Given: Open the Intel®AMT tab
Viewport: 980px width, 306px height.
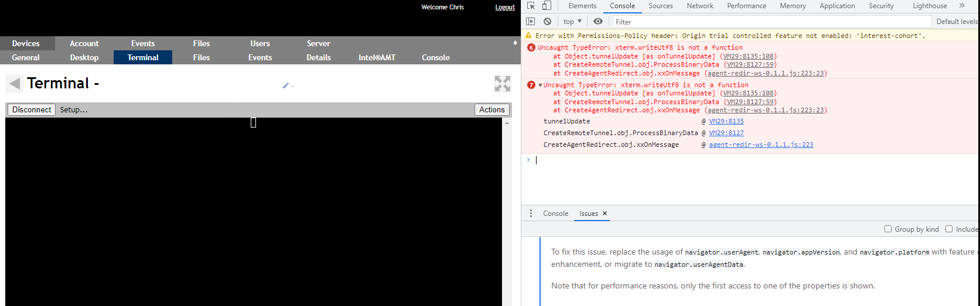Looking at the screenshot, I should click(x=377, y=57).
